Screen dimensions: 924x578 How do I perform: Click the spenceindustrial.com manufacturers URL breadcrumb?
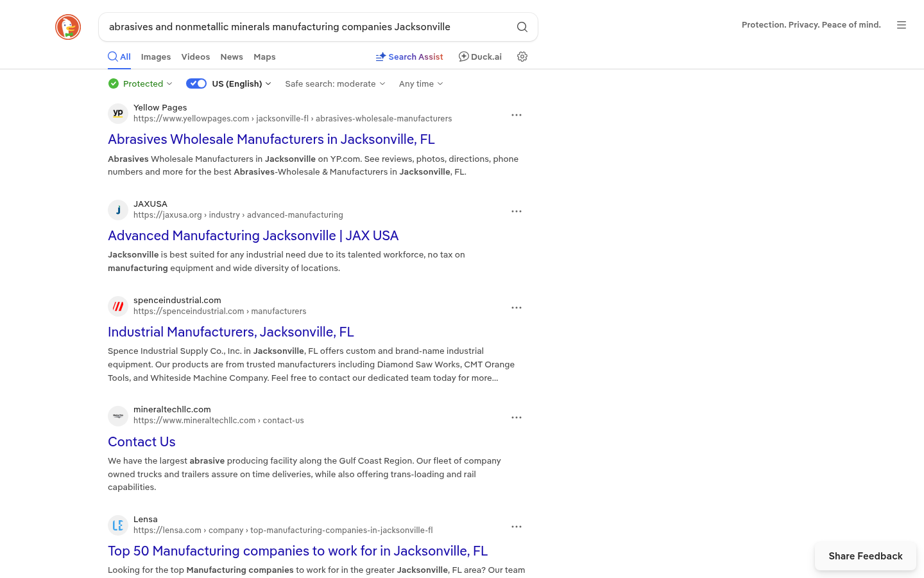pos(220,311)
